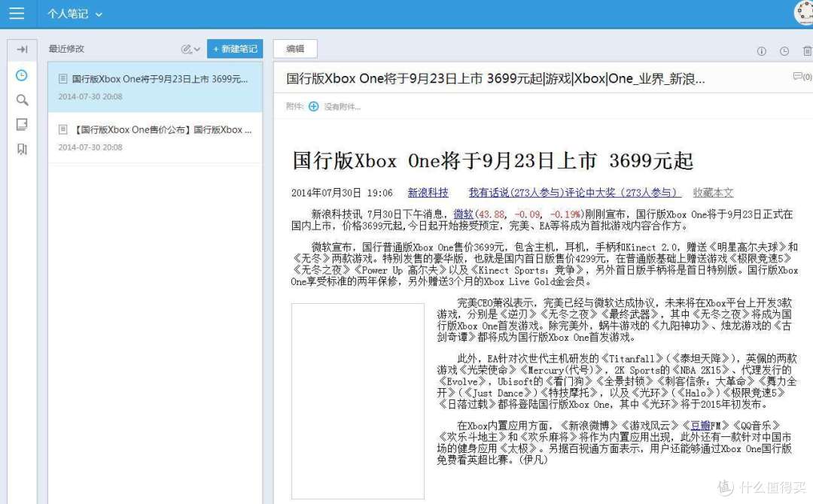Open the notebooks icon in sidebar
Viewport: 813px width, 504px height.
[x=22, y=124]
